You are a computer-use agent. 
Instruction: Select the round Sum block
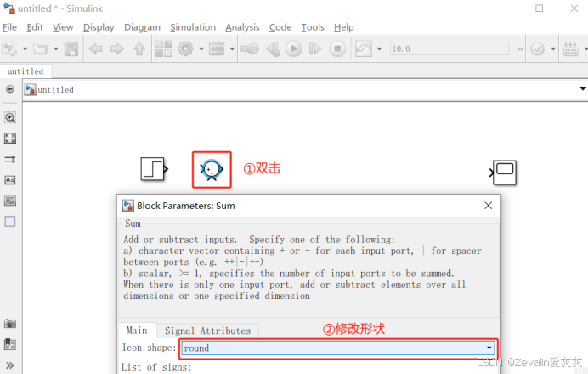pos(212,169)
